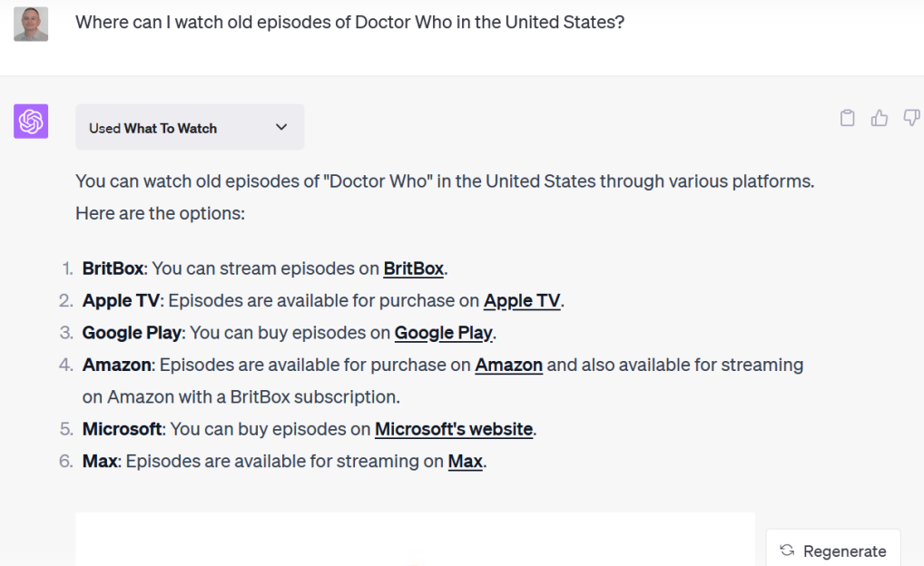Expand the Used What To Watch dropdown
The width and height of the screenshot is (924, 566).
(x=189, y=128)
